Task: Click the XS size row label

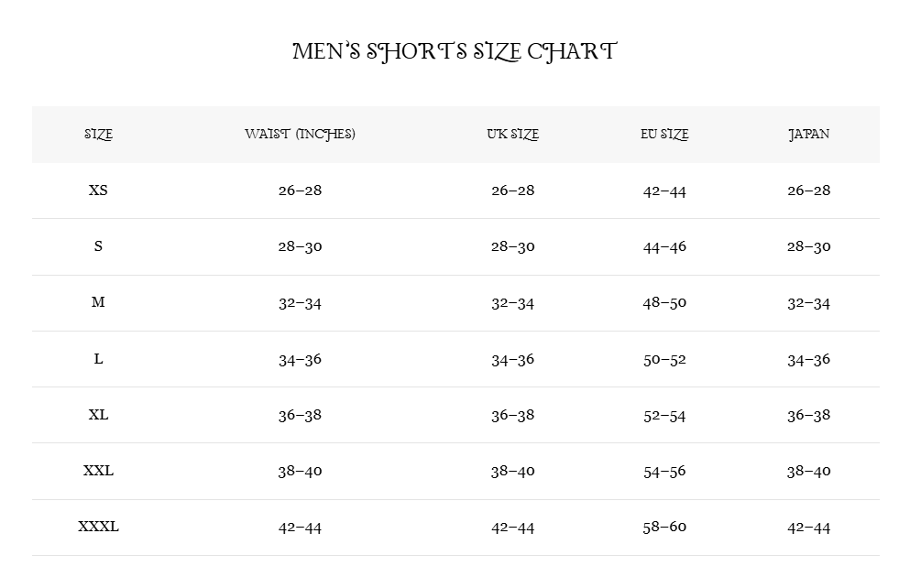Action: [x=98, y=191]
